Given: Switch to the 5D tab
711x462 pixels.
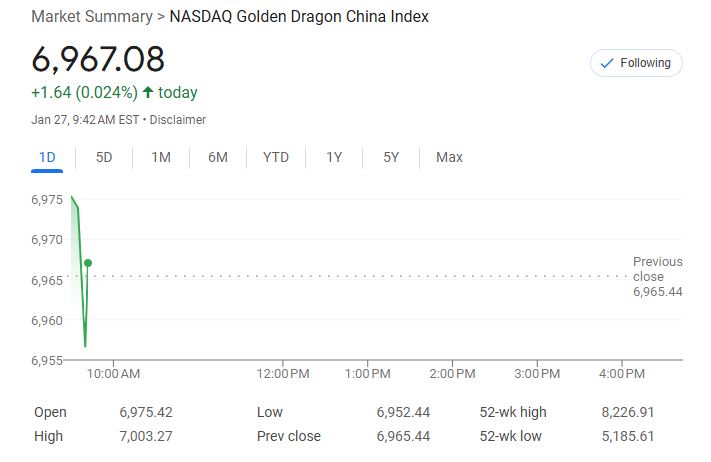Looking at the screenshot, I should [104, 157].
